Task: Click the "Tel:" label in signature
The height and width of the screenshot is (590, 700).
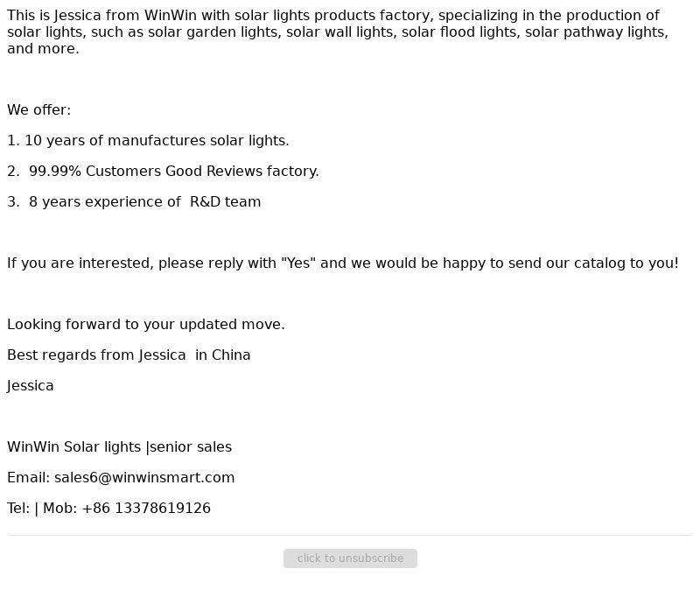Action: [18, 509]
